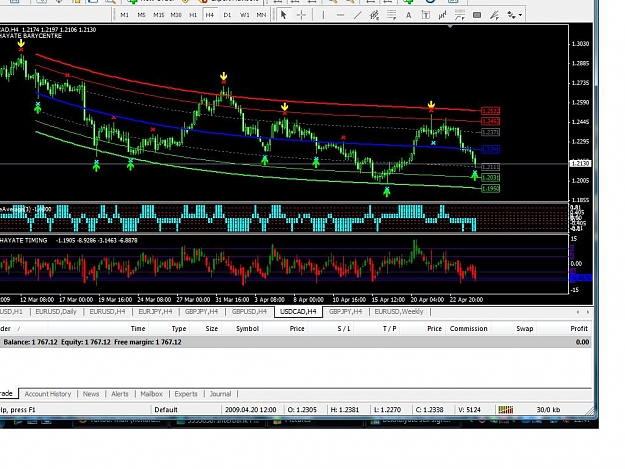The width and height of the screenshot is (625, 469).
Task: Sort orders by the S / L column
Action: pyautogui.click(x=344, y=329)
